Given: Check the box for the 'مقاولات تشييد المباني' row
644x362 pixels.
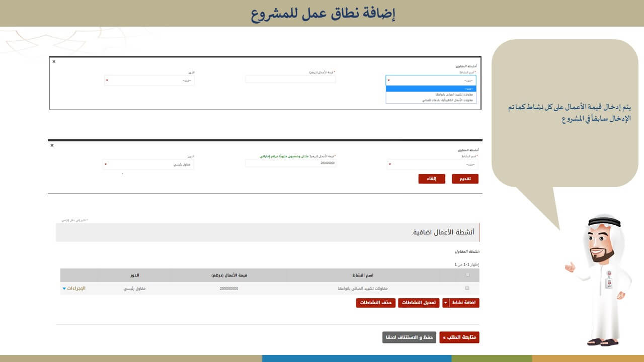Looking at the screenshot, I should 467,289.
